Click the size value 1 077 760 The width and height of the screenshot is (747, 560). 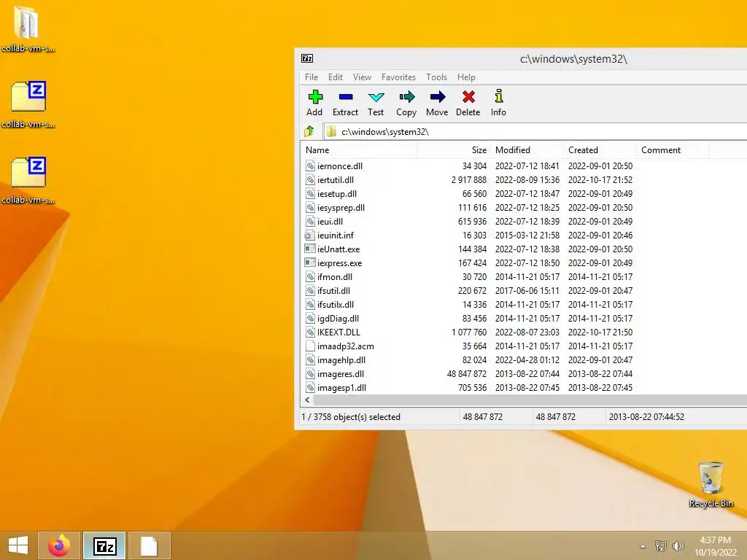469,332
